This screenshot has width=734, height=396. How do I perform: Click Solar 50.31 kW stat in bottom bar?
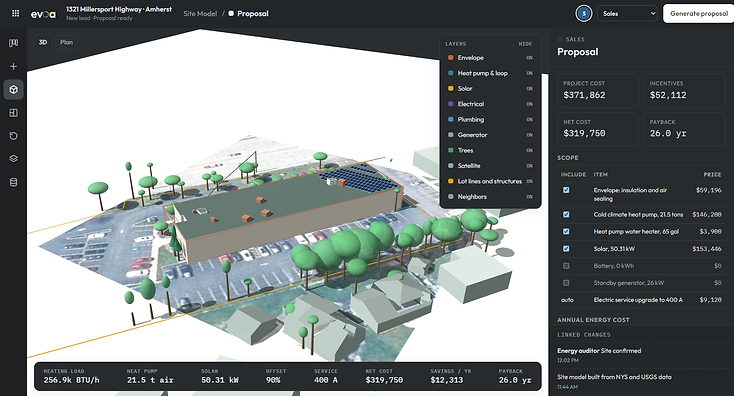pos(220,376)
